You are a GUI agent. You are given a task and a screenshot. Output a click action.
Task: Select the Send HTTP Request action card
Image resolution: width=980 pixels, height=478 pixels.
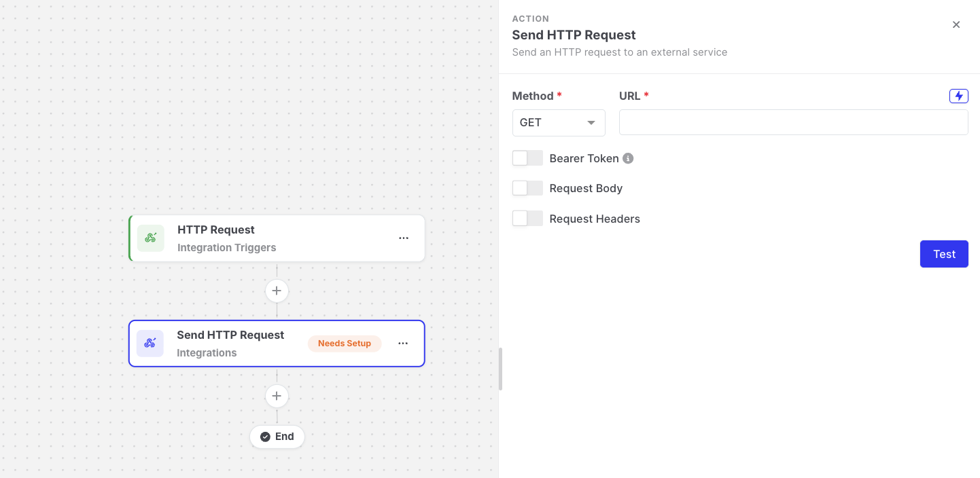(x=277, y=344)
